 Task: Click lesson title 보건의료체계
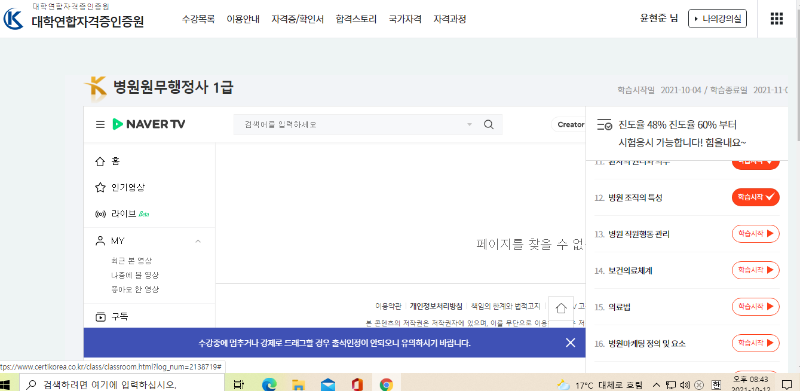point(630,271)
